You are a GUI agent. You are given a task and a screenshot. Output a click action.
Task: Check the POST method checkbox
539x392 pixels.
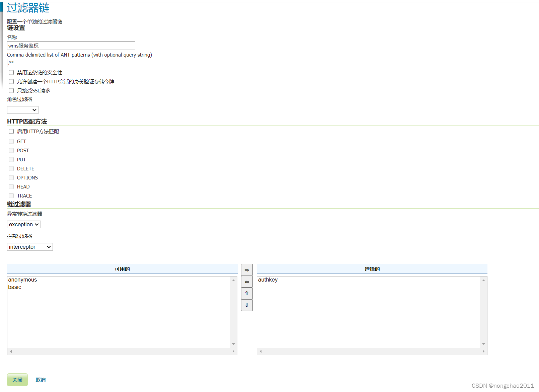[x=11, y=150]
